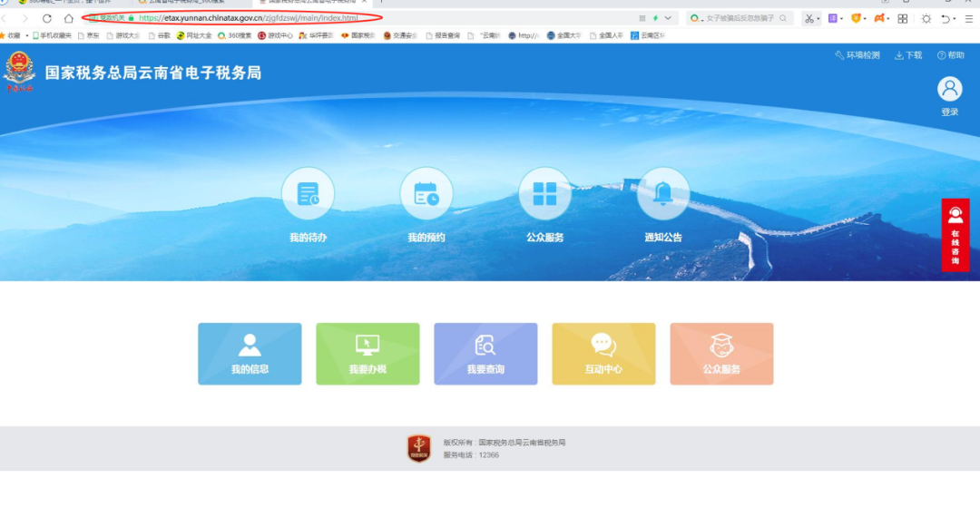Screen dimensions: 980x507
Task: Click the magnifier in the search box
Action: click(783, 19)
